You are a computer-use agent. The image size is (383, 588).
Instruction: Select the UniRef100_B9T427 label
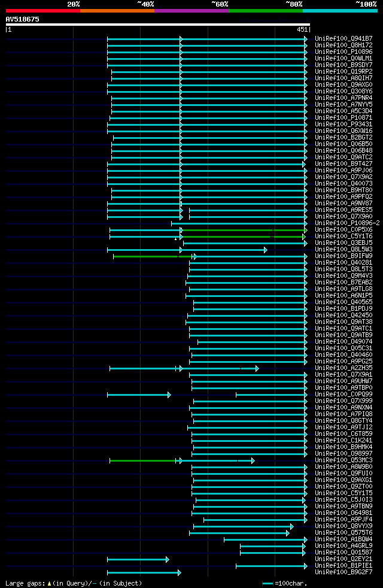point(344,164)
